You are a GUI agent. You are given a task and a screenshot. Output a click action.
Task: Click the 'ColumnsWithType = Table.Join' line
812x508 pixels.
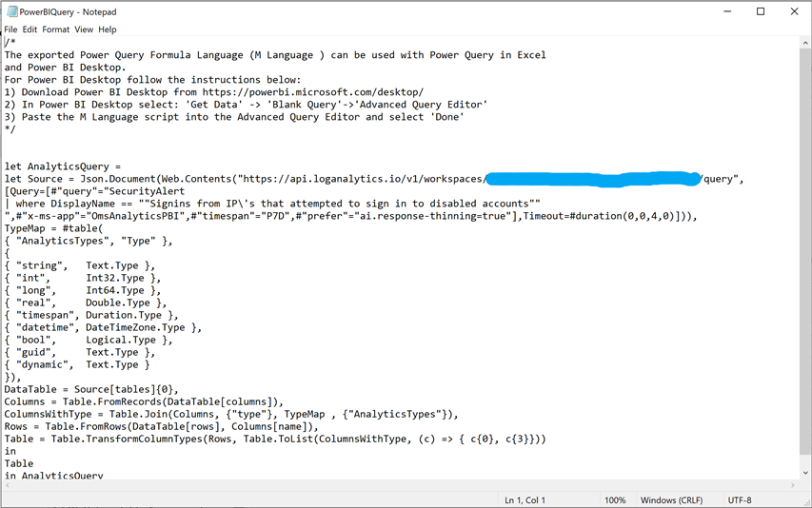click(x=231, y=415)
